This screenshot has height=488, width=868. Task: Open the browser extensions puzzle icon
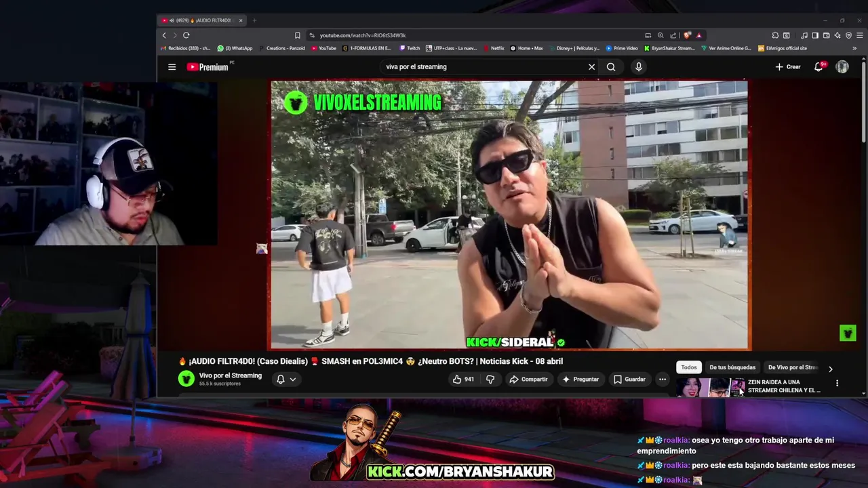pyautogui.click(x=775, y=35)
